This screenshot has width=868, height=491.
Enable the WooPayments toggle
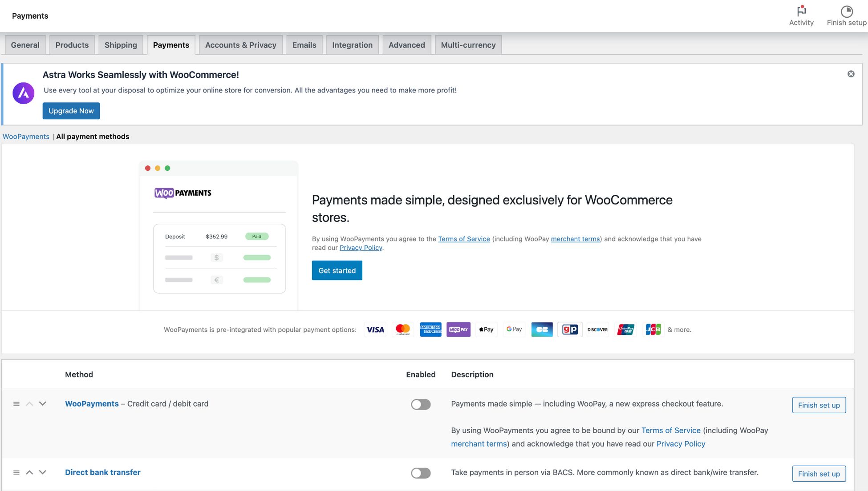click(x=421, y=404)
